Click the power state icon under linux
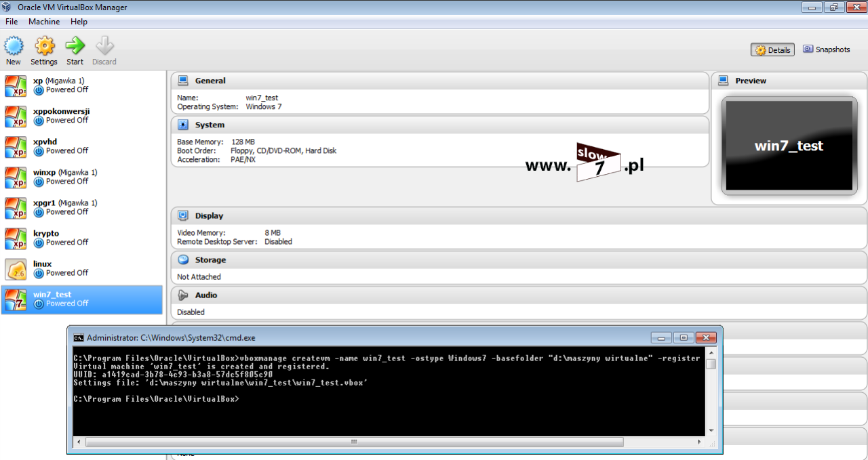Screen dimensions: 868x460 pyautogui.click(x=39, y=273)
